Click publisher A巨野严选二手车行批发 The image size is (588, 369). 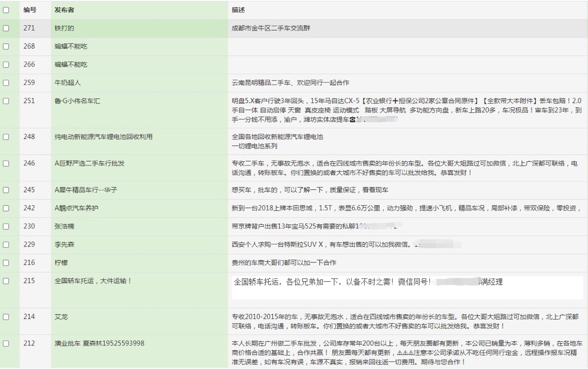click(89, 164)
